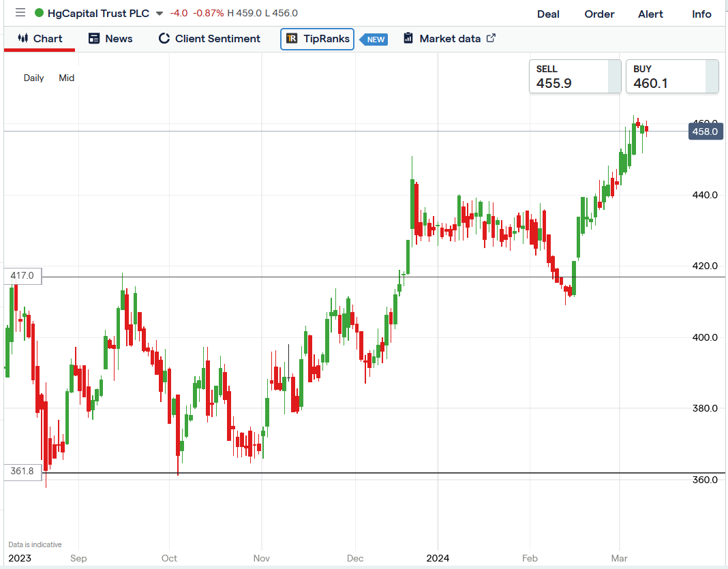Click the Market data clipboard icon
This screenshot has width=728, height=569.
tap(408, 38)
